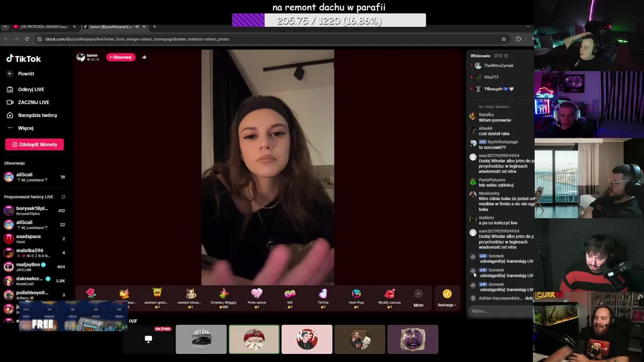
Task: Select the NA ŻYWO screen thumbnail
Action: point(148,339)
